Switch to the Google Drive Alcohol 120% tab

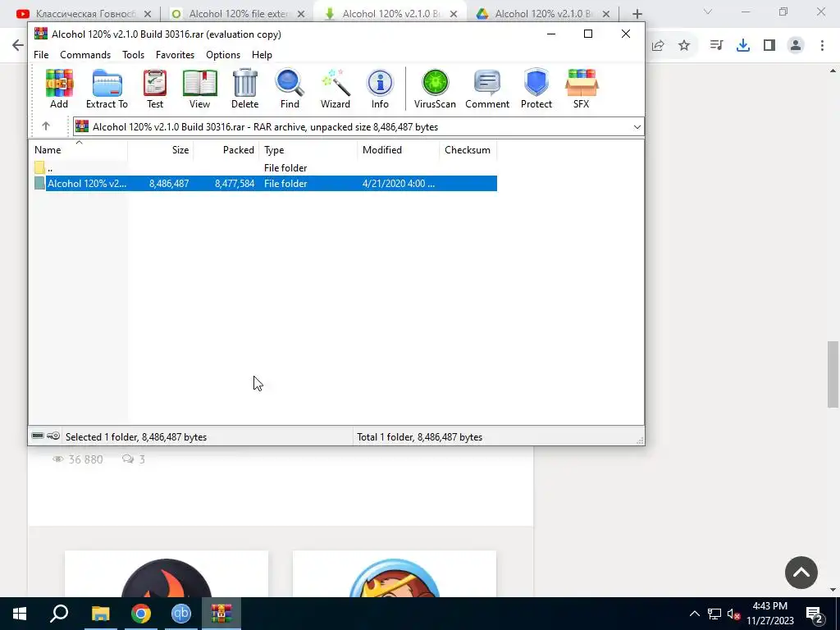click(x=543, y=14)
